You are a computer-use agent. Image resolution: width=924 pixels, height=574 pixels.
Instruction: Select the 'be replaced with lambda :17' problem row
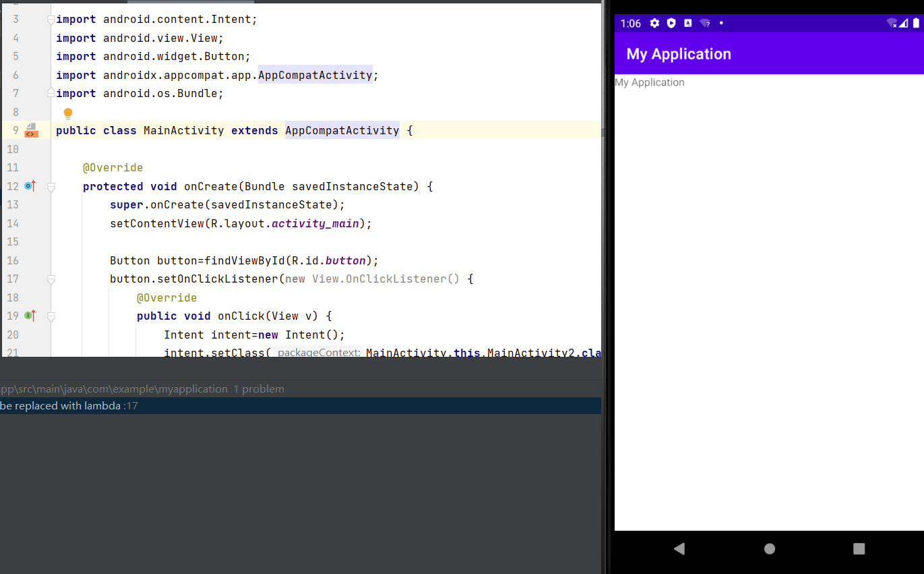tap(301, 405)
